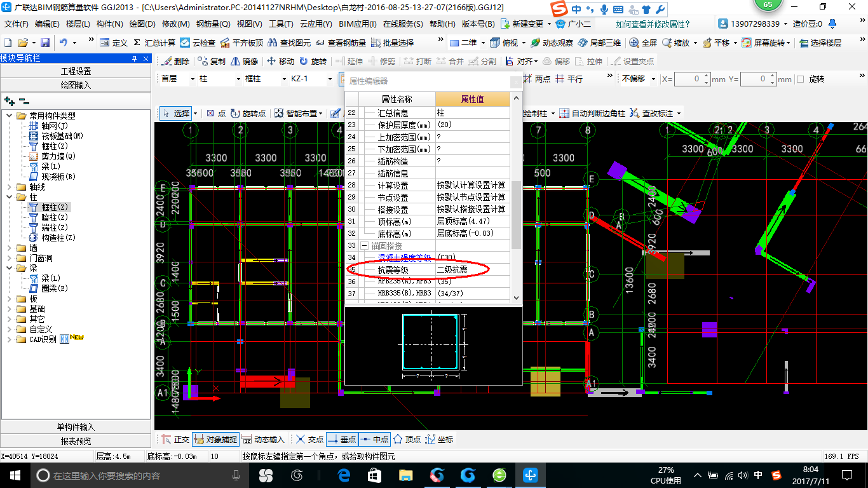Click 选择楼层 select floor tool
868x488 pixels.
tap(820, 43)
